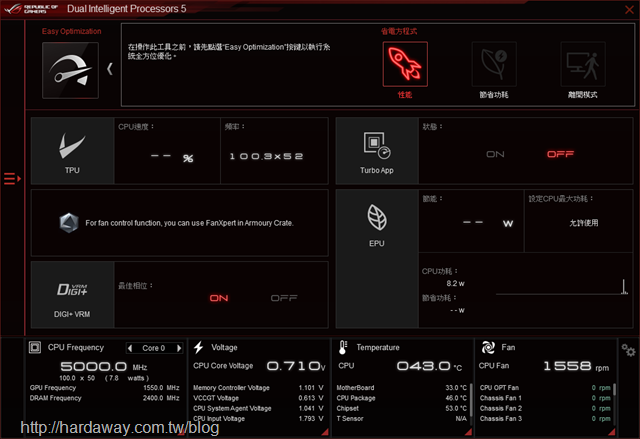Click the CPU System Agent Voltage row
Image resolution: width=640 pixels, height=439 pixels.
pos(258,408)
